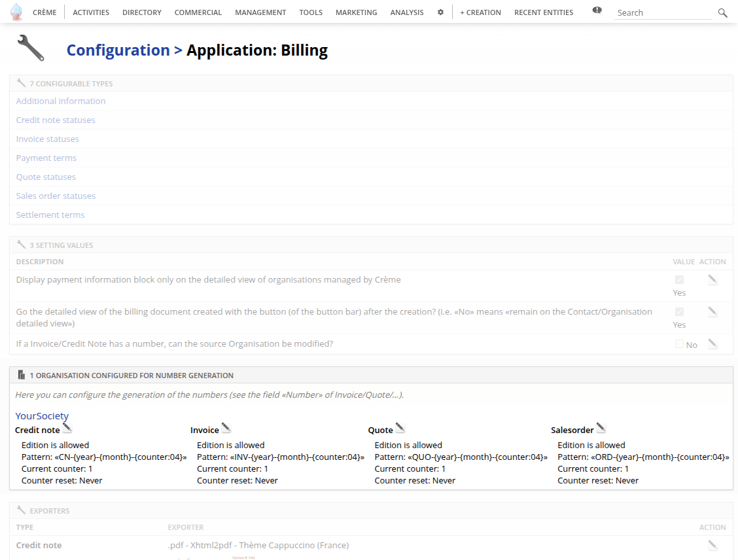738x560 pixels.
Task: Click Edition is allowed under Salesorder
Action: point(591,445)
